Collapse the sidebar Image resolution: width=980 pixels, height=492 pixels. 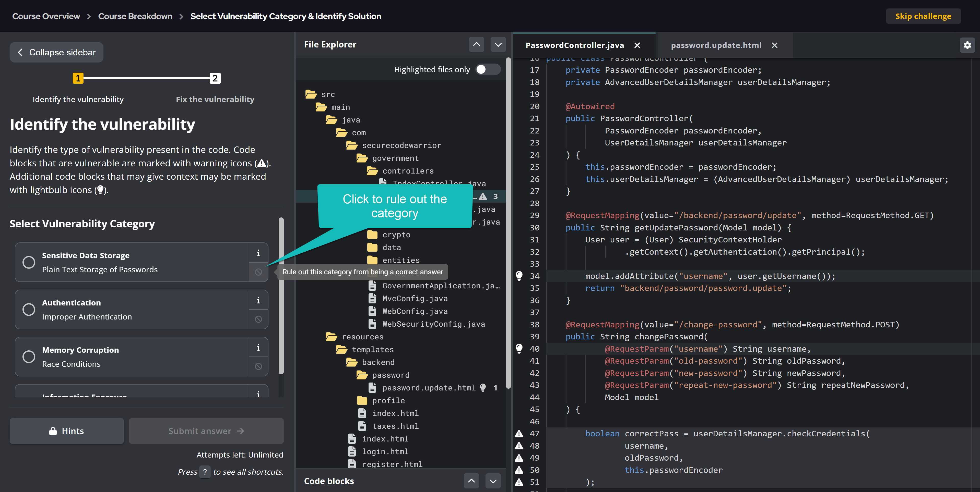[56, 52]
